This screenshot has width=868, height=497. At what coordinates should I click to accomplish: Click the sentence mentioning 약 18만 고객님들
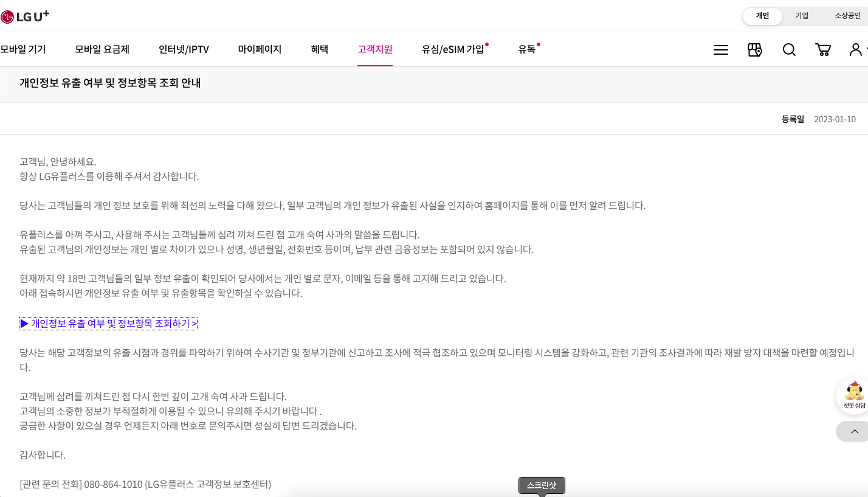coord(263,279)
